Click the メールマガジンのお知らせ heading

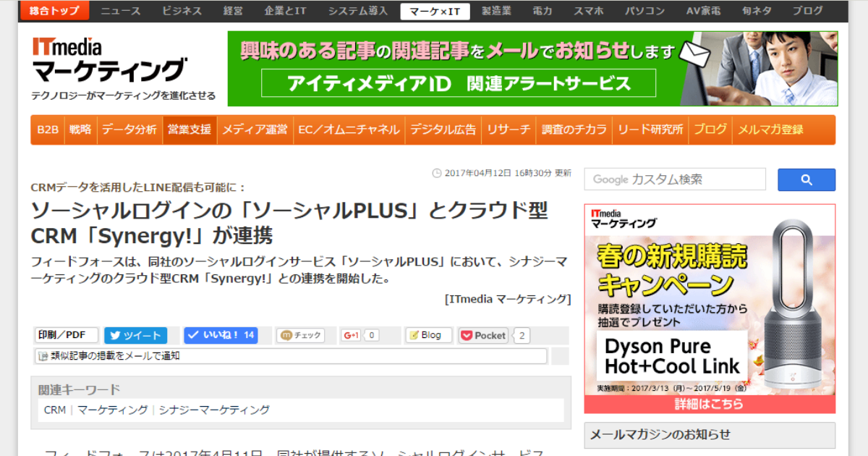pos(660,434)
